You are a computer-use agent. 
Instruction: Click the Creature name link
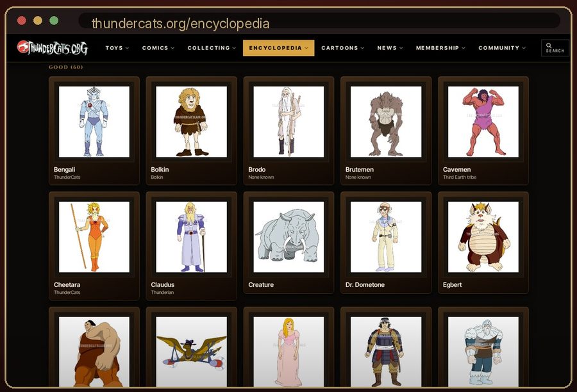pyautogui.click(x=261, y=284)
